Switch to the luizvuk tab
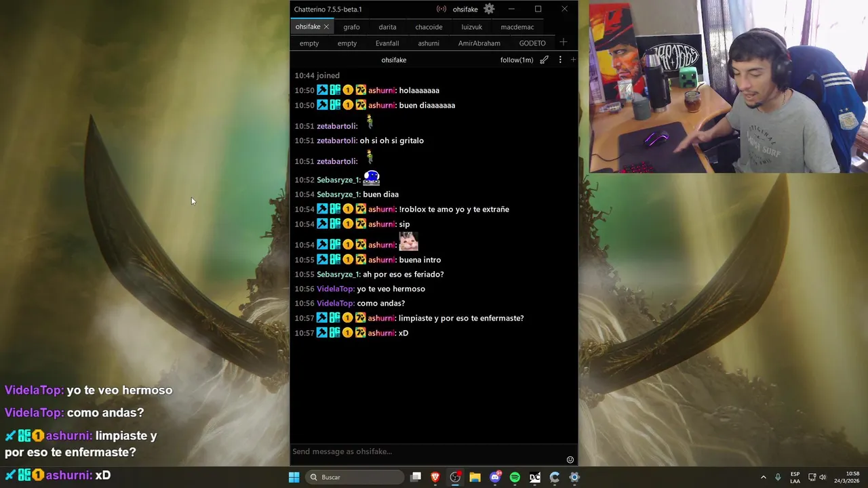Viewport: 868px width, 488px height. click(x=471, y=27)
